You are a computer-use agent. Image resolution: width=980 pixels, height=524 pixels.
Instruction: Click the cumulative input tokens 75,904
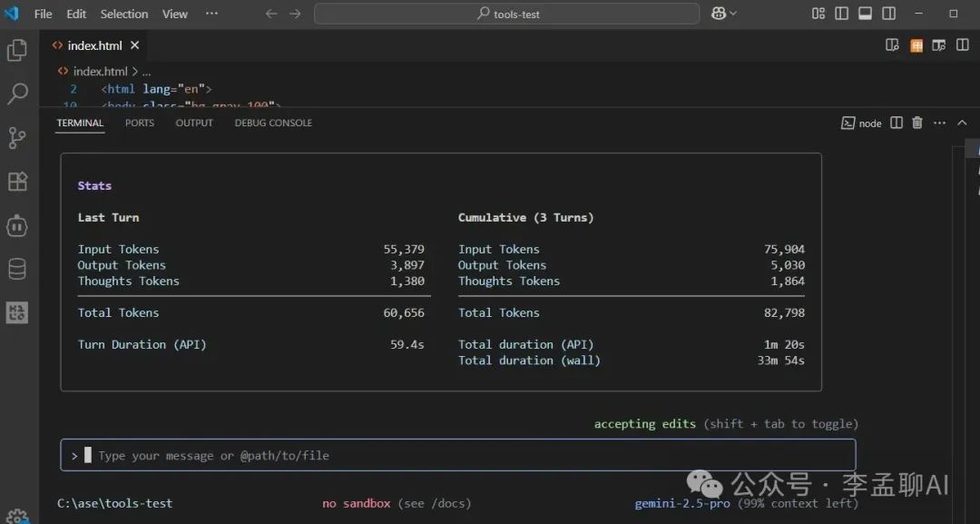(x=784, y=249)
